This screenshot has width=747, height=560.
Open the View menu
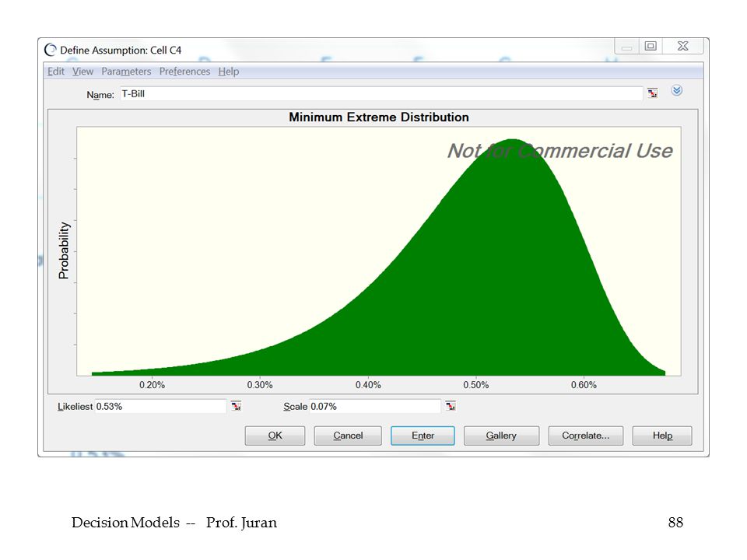pos(82,72)
